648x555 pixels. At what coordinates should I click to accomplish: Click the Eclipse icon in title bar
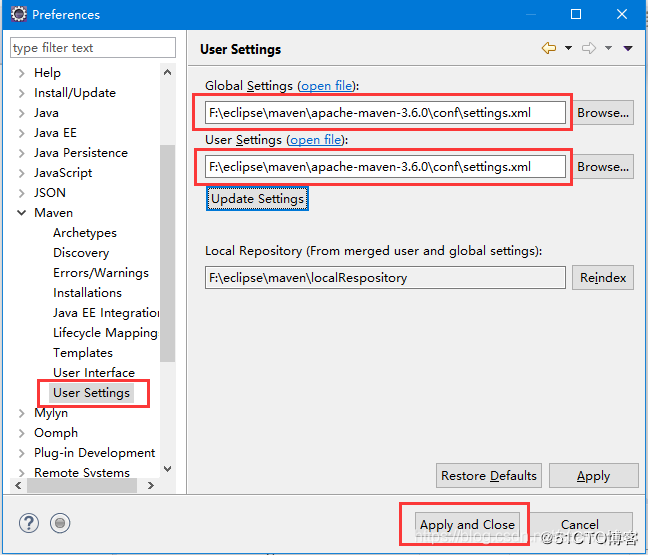click(x=19, y=14)
